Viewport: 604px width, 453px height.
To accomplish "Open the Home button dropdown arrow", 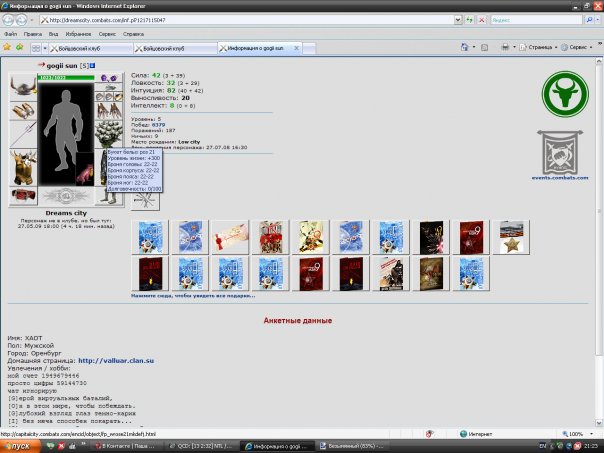I will [474, 47].
